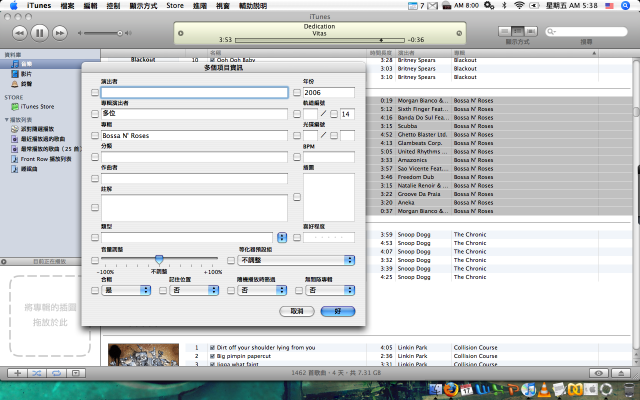Open the 編輯 (Edit) menu

pos(90,5)
